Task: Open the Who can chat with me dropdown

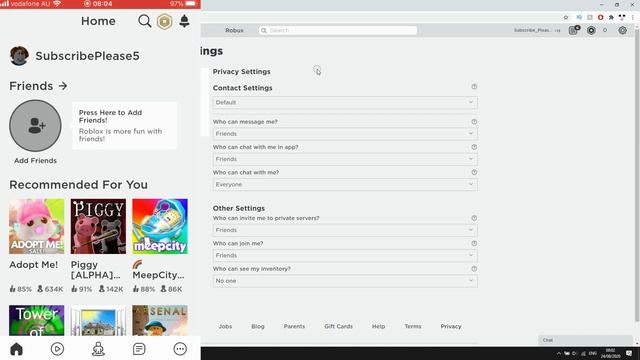Action: tap(345, 184)
